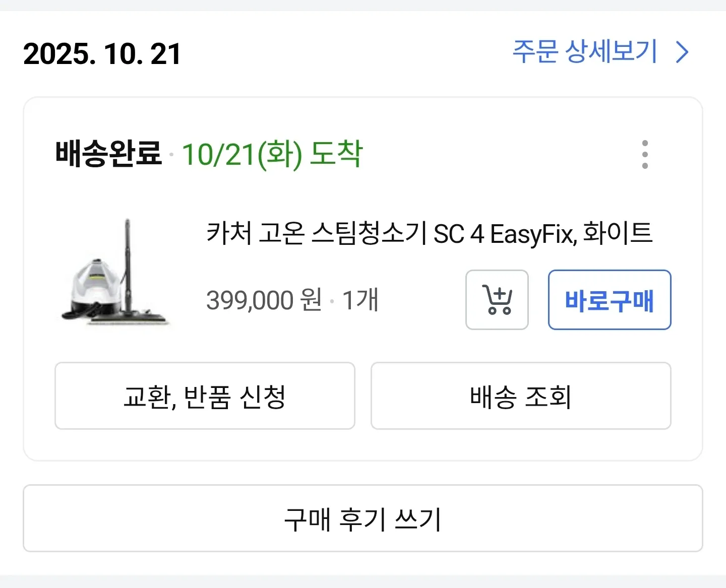The image size is (726, 588).
Task: Open the steam cleaner product thumbnail
Action: (116, 272)
